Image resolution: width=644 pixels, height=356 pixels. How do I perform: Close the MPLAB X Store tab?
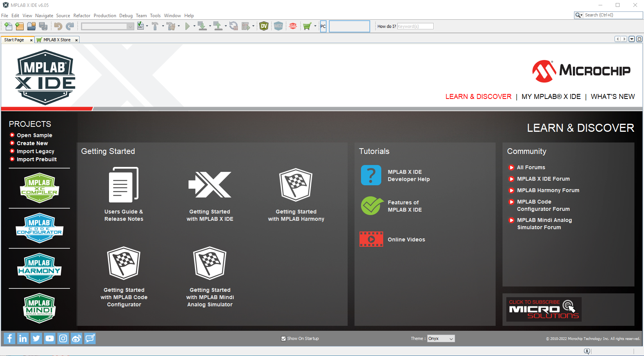coord(76,40)
